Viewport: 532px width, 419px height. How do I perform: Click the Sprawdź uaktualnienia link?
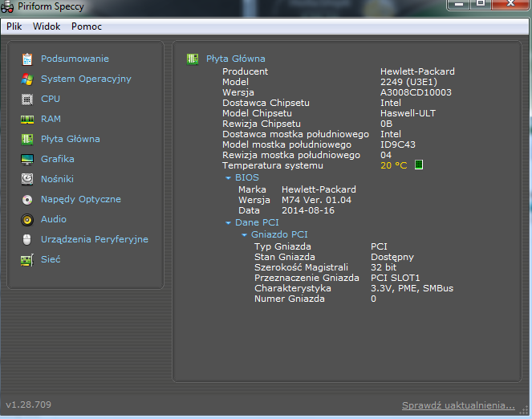458,405
